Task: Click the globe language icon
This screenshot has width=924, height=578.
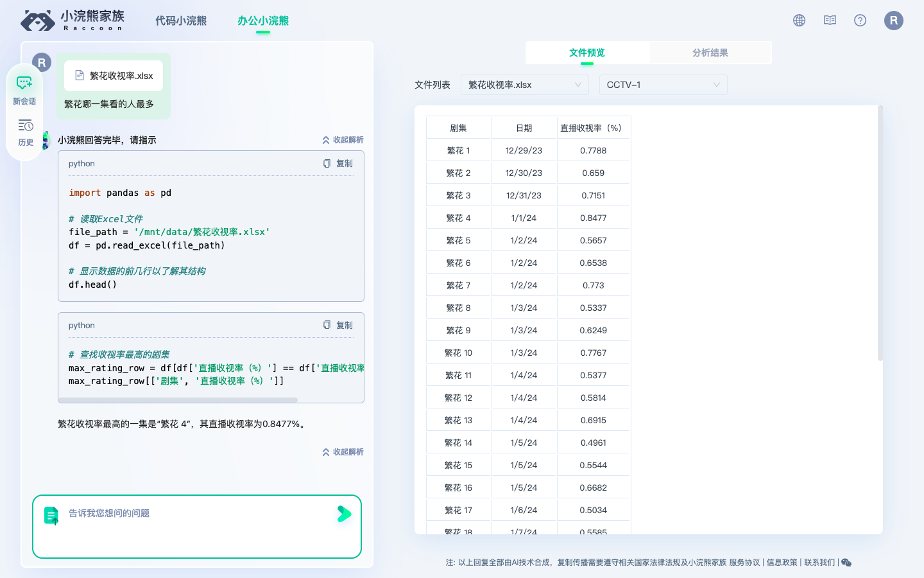Action: pyautogui.click(x=798, y=20)
